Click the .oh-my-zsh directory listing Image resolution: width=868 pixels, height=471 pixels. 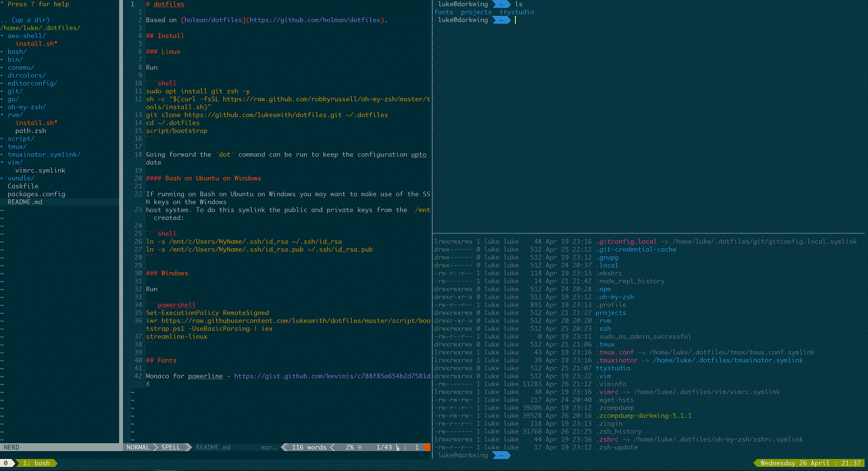tap(615, 297)
